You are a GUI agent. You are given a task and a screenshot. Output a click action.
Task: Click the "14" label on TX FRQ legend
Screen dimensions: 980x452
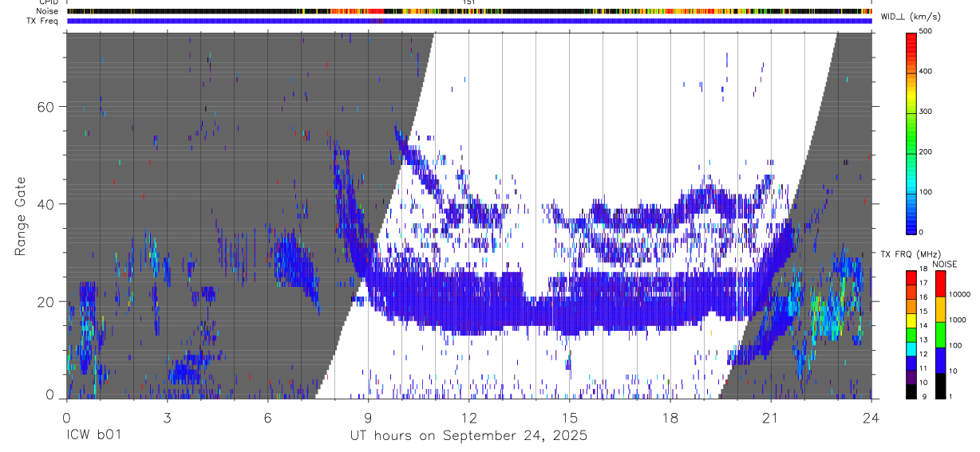923,326
